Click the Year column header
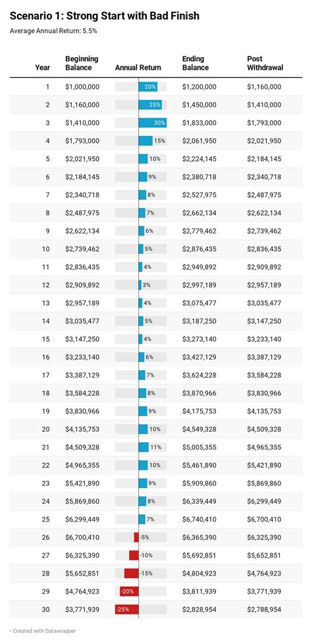312x644 pixels. (x=43, y=67)
